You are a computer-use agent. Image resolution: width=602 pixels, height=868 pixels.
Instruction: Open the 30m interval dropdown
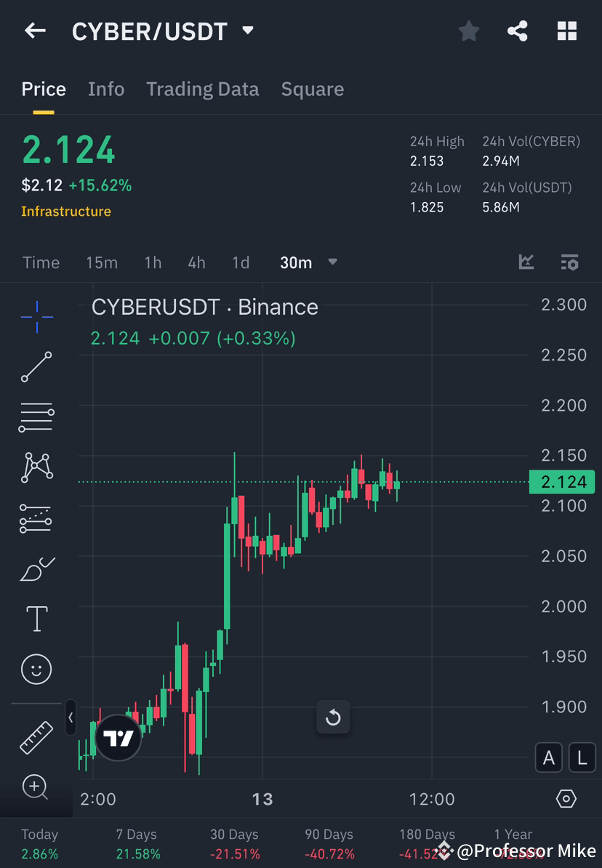[307, 262]
